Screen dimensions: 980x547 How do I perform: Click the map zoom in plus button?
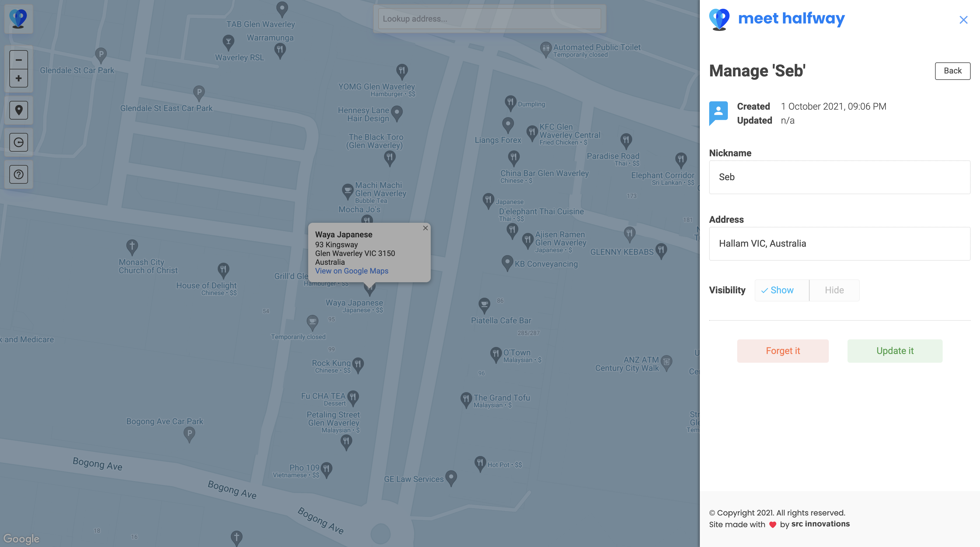tap(18, 78)
